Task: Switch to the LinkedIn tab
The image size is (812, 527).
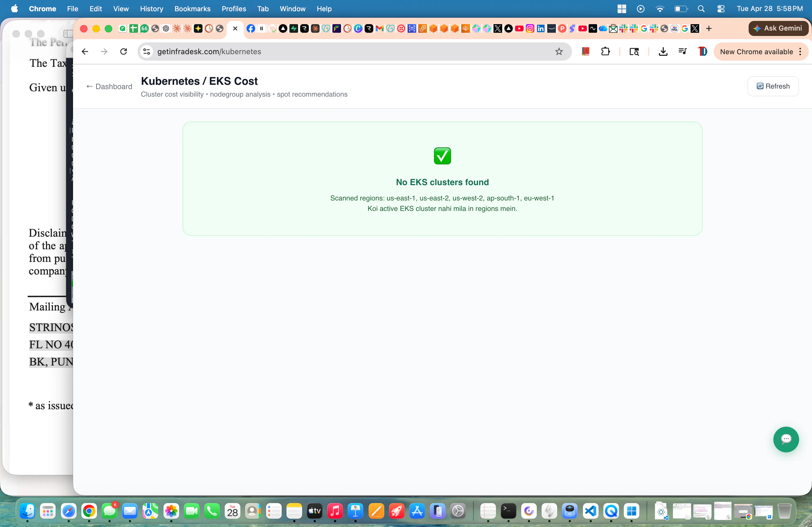Action: point(541,29)
